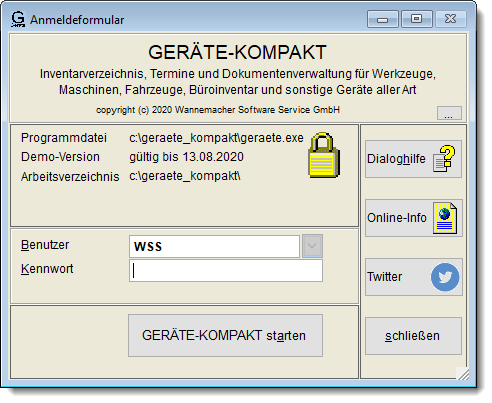492x403 pixels.
Task: Minimize the Anmeldeformular window
Action: tap(383, 19)
